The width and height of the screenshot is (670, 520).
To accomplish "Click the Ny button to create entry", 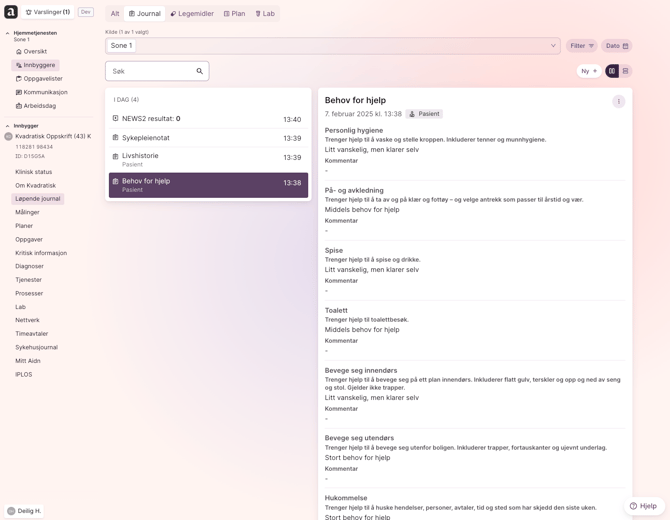I will (589, 71).
